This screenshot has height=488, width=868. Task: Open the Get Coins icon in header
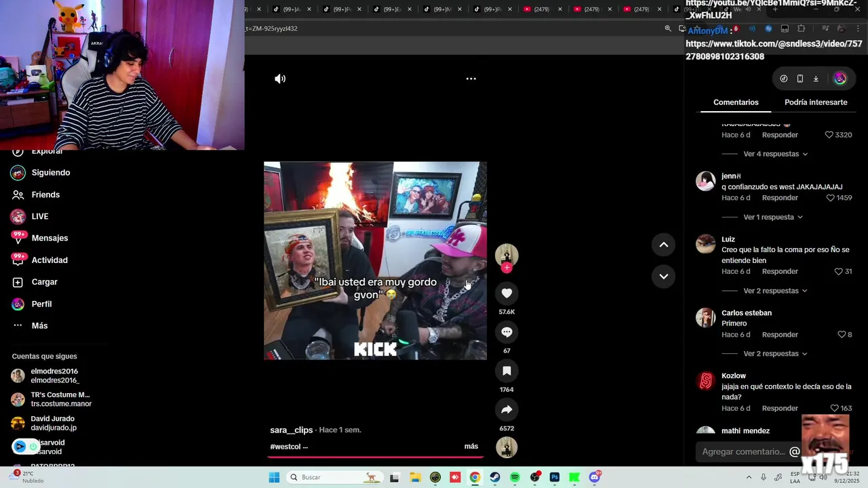click(784, 79)
